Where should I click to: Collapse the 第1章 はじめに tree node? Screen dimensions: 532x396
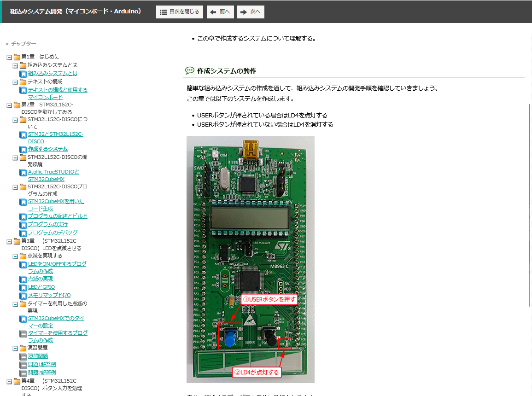click(x=9, y=57)
